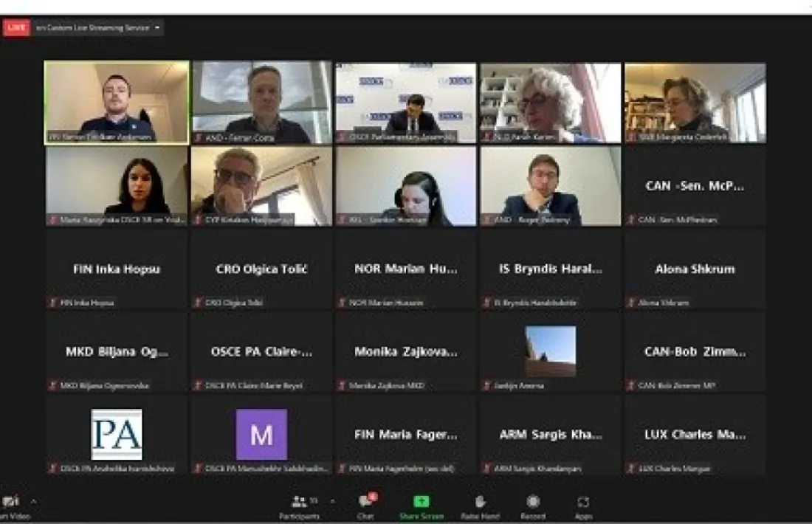Select the LUX Charles Ma... participant tile

[695, 435]
